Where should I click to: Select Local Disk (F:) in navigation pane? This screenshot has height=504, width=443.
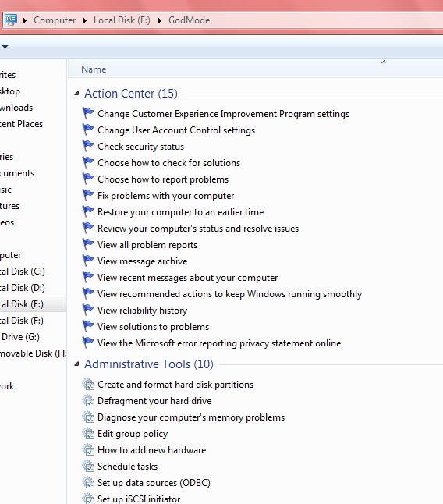coord(22,321)
